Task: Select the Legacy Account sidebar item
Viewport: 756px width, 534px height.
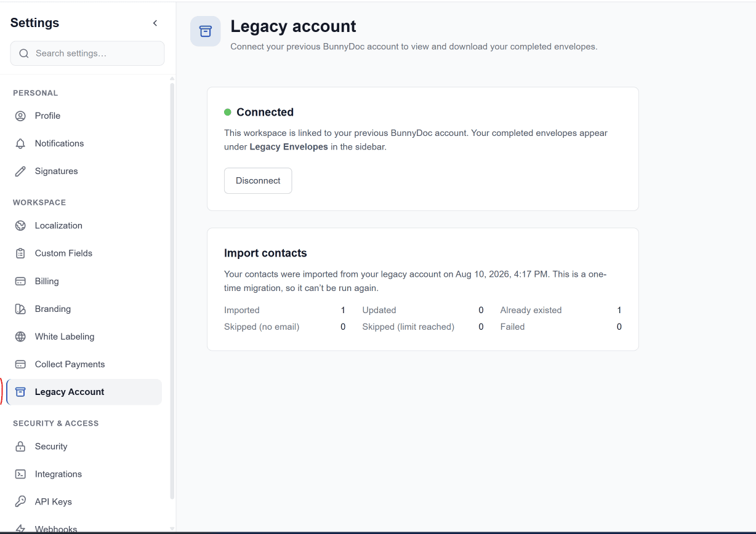Action: coord(84,392)
